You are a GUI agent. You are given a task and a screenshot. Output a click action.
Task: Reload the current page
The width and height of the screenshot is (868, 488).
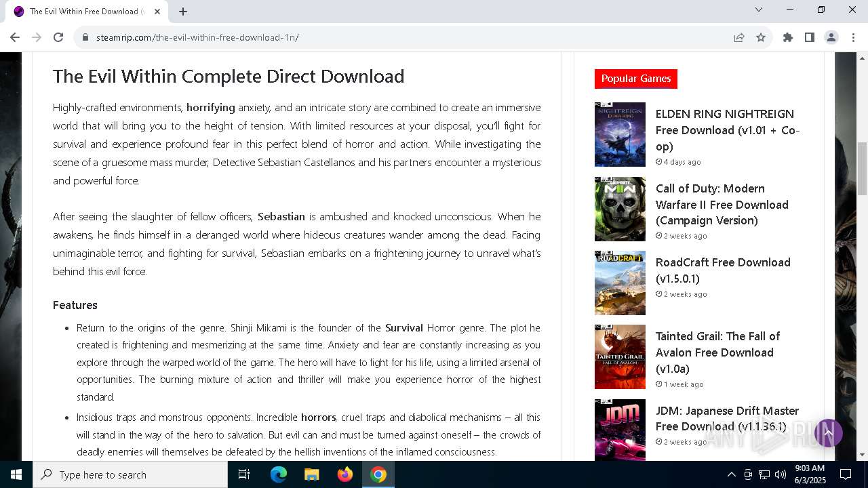pos(58,37)
